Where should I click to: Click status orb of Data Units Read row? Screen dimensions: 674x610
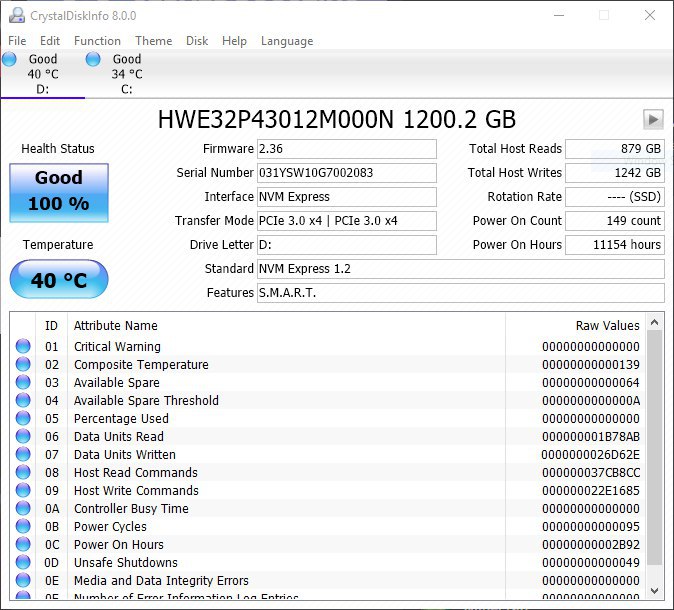(23, 436)
